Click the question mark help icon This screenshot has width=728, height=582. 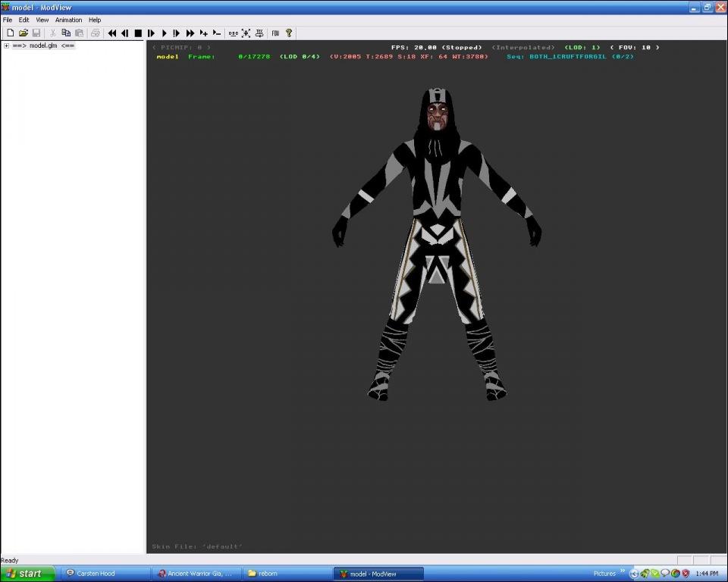pyautogui.click(x=289, y=33)
